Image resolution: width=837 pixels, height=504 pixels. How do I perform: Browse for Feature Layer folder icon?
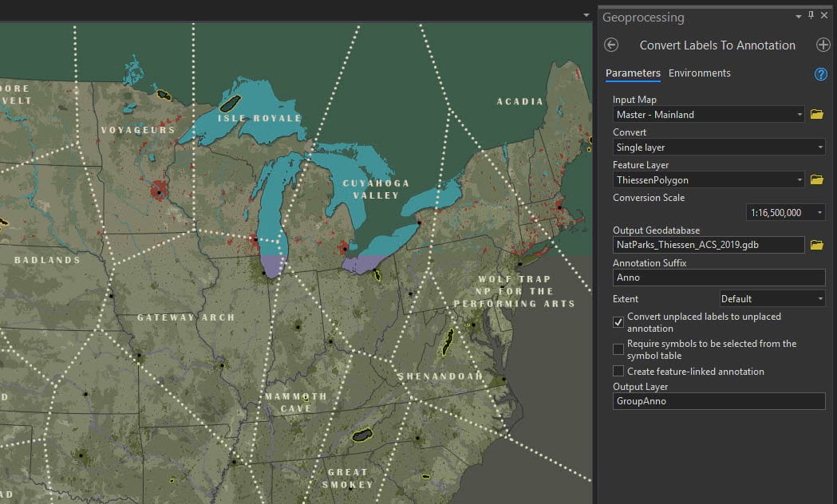tap(817, 179)
